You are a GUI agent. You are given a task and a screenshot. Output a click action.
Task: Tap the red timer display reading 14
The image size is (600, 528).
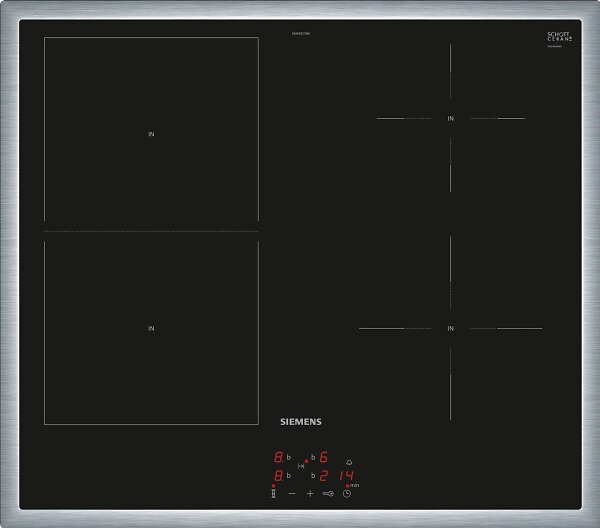click(346, 476)
